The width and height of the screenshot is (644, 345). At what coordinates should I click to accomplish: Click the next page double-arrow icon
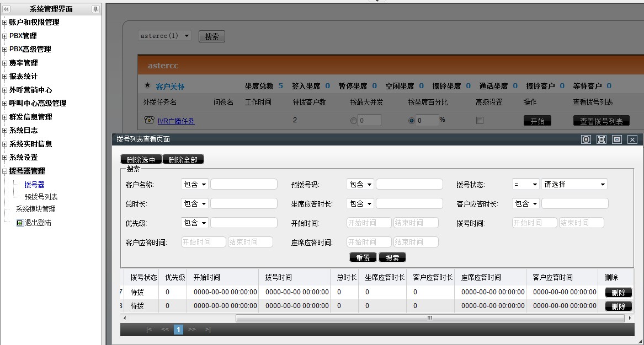192,330
